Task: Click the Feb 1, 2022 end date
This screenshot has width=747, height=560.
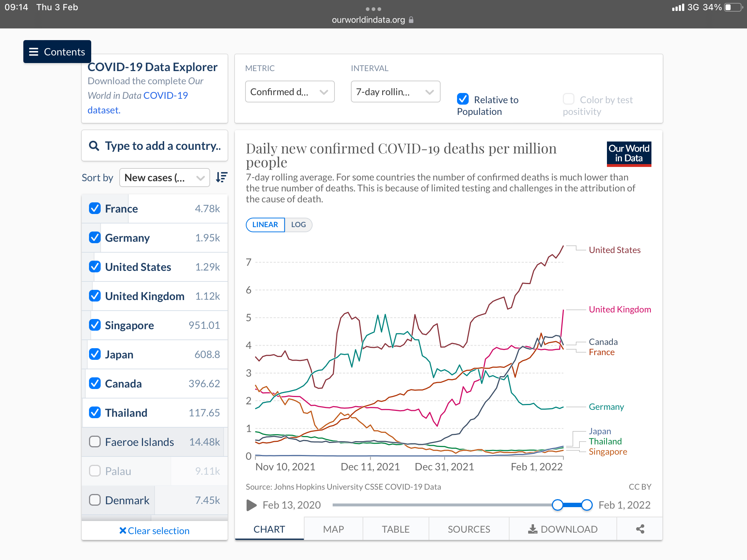Action: (x=624, y=505)
